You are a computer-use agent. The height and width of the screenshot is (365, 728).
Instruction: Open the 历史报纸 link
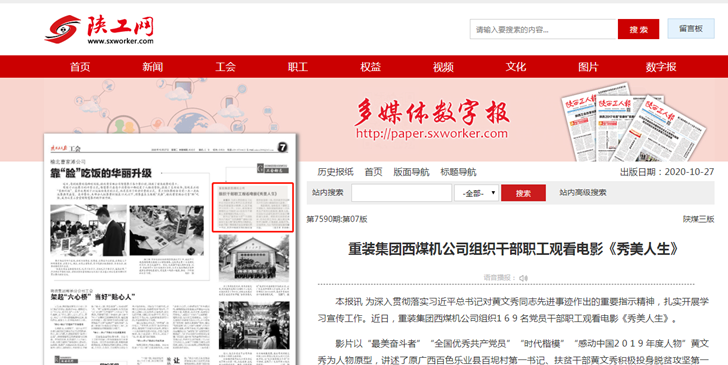pyautogui.click(x=335, y=172)
